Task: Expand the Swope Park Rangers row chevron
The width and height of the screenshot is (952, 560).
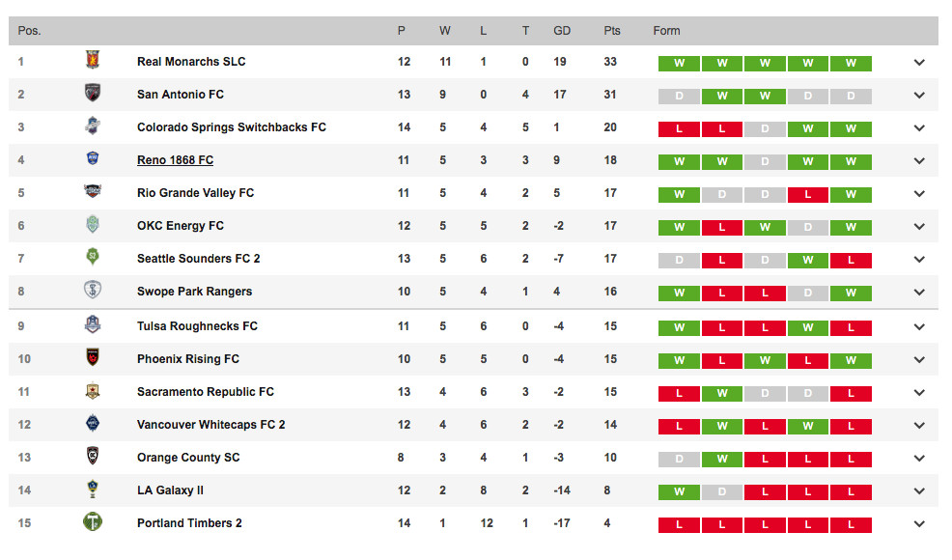Action: (919, 293)
